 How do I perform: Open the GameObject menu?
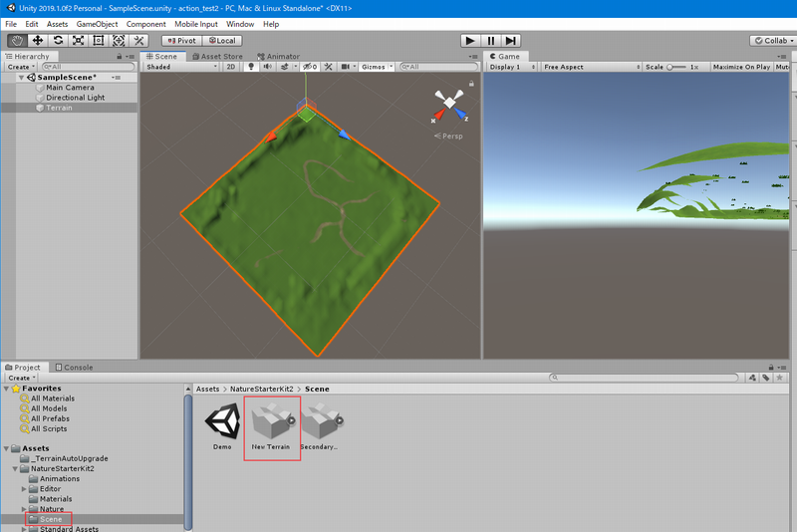coord(97,24)
